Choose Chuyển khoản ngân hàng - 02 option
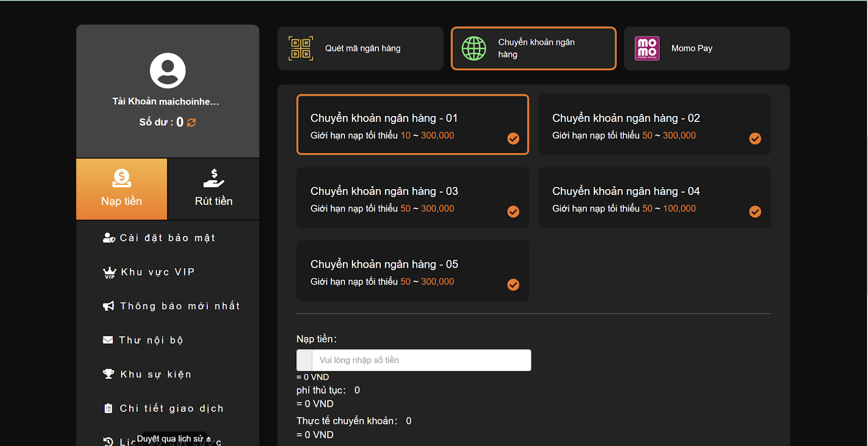Viewport: 868px width, 446px height. [x=654, y=125]
